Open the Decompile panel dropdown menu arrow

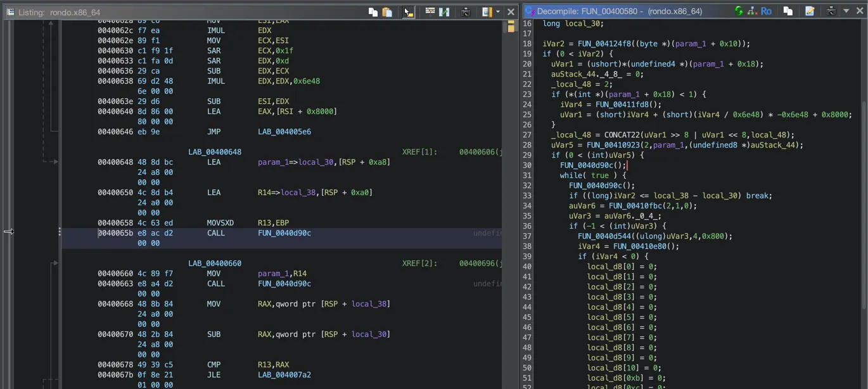tap(846, 11)
